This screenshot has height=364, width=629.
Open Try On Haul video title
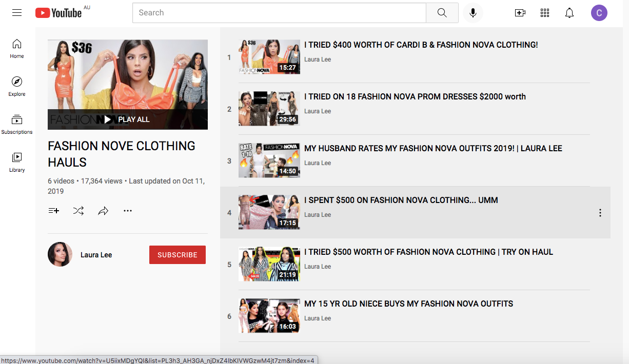429,252
